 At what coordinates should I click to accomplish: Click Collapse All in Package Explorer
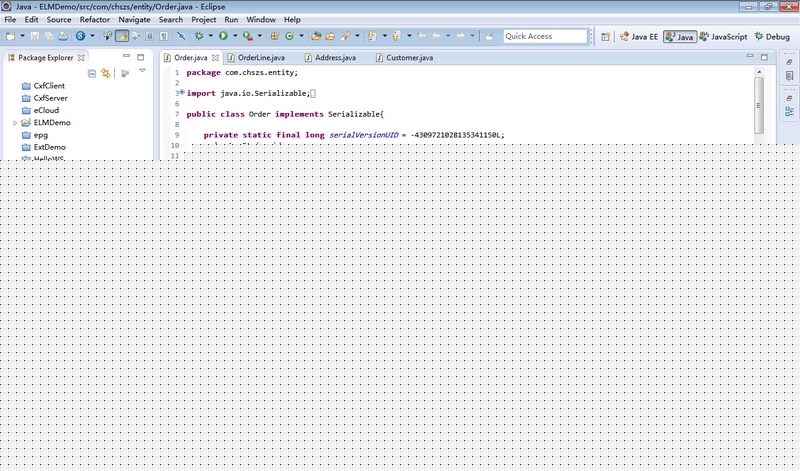(x=92, y=73)
